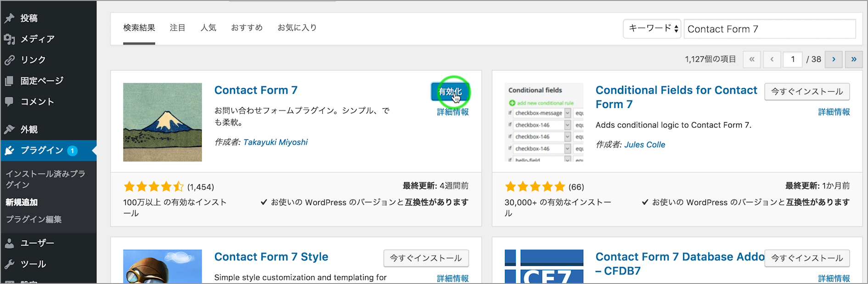868x284 pixels.
Task: Click the pages icon beside 固定ページ
Action: pyautogui.click(x=9, y=81)
